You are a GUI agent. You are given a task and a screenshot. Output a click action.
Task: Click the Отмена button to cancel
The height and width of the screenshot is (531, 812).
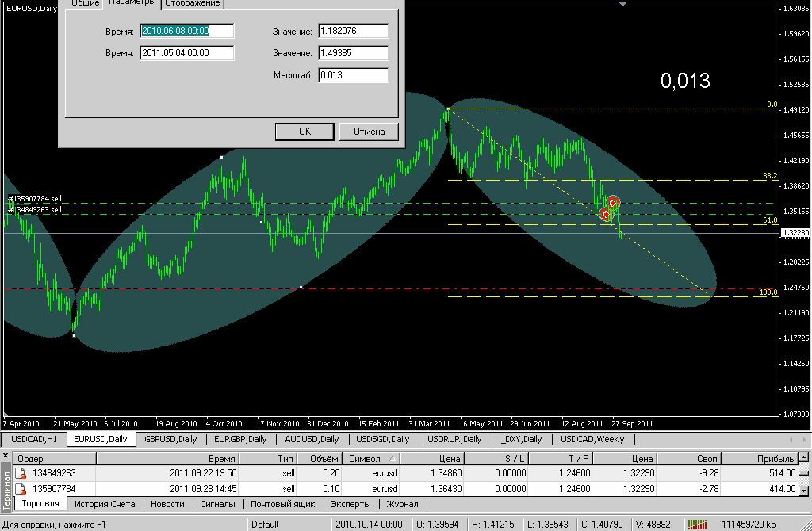(369, 132)
